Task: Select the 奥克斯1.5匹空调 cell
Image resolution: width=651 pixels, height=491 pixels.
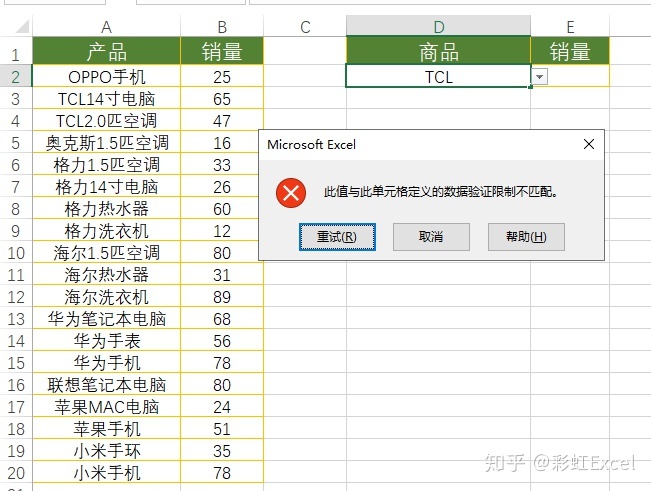Action: pyautogui.click(x=106, y=143)
